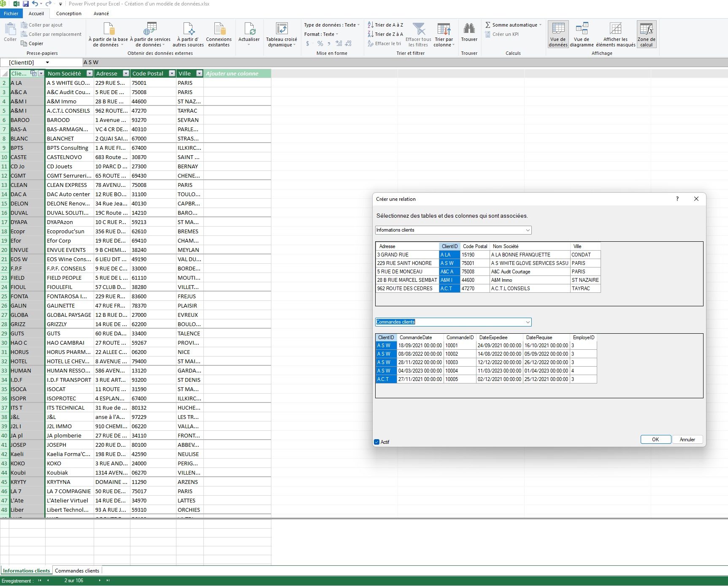
Task: Click the Connexions existantes icon
Action: click(x=219, y=35)
